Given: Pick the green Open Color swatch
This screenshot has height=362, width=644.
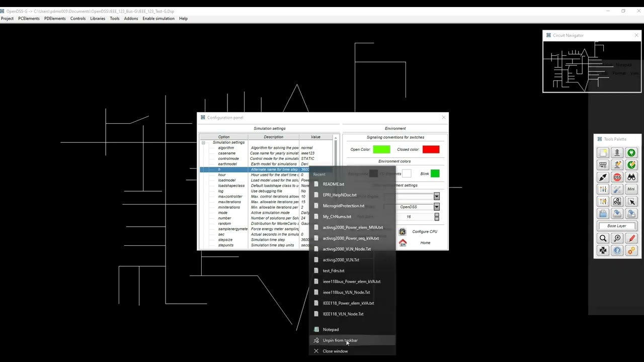Looking at the screenshot, I should (x=381, y=149).
